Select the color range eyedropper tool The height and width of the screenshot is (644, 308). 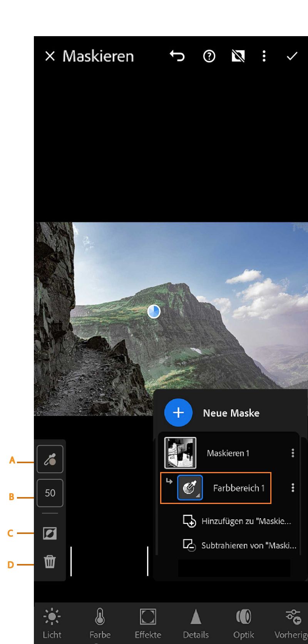(x=50, y=459)
